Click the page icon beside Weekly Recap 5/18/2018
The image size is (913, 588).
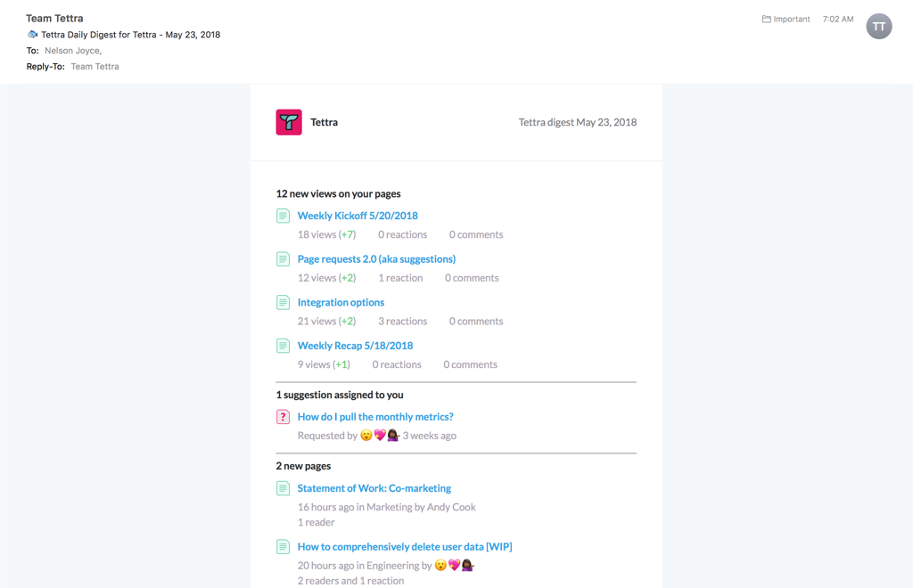pyautogui.click(x=283, y=346)
